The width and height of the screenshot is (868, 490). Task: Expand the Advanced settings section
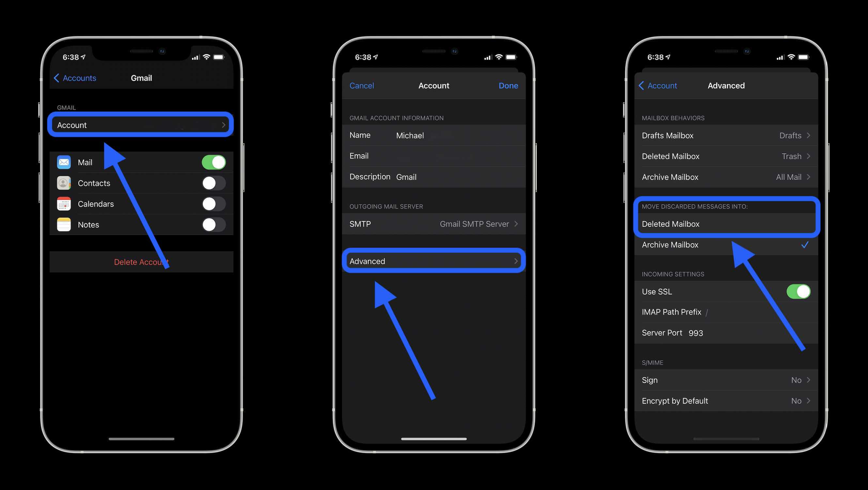[433, 261]
